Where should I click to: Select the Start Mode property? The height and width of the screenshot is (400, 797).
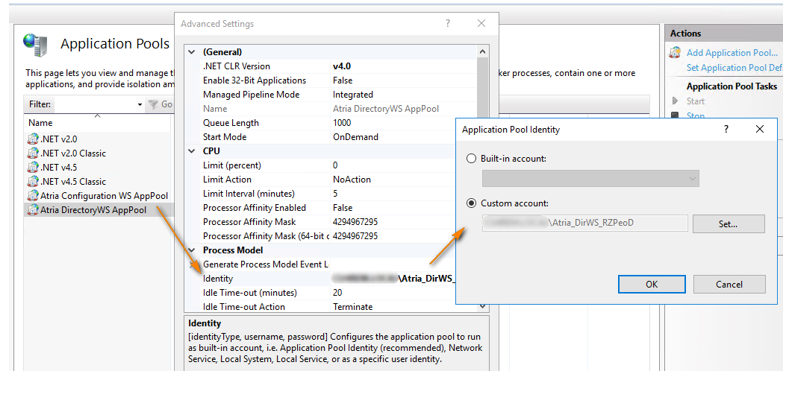[x=225, y=137]
